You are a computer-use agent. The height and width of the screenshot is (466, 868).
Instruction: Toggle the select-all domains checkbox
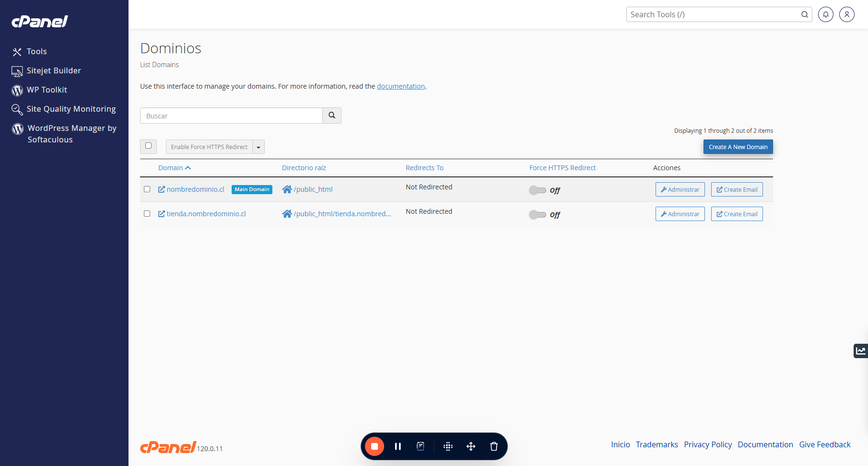[x=149, y=146]
